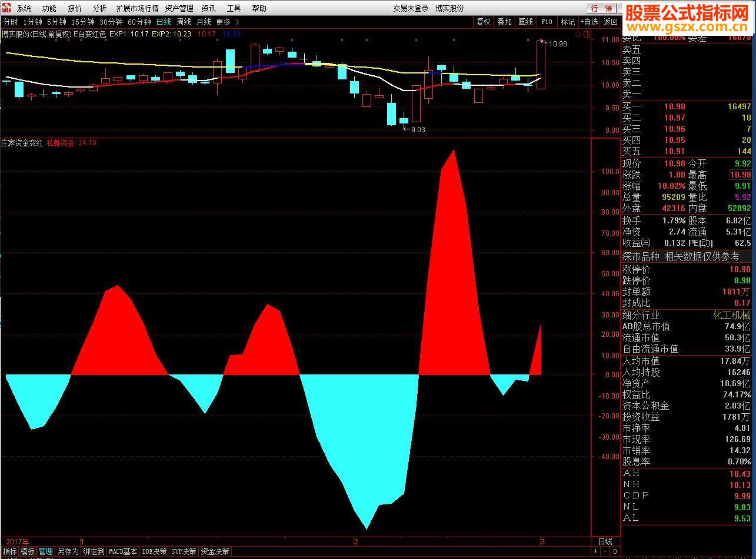Screen dimensions: 756x559
Task: Expand 更多 period options
Action: pyautogui.click(x=228, y=22)
